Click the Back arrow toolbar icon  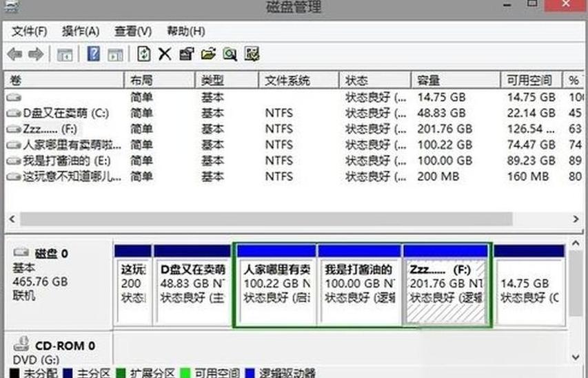pyautogui.click(x=14, y=54)
